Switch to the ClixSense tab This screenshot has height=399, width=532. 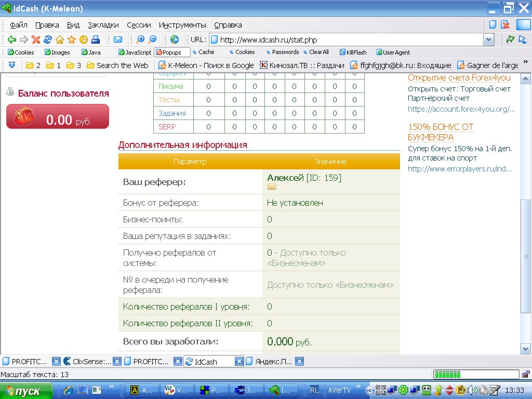87,362
